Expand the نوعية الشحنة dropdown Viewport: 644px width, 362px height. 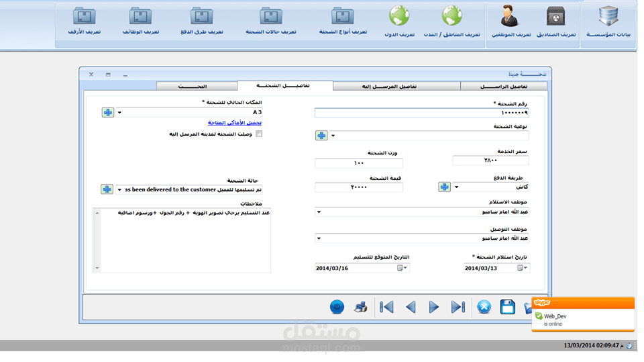point(333,136)
